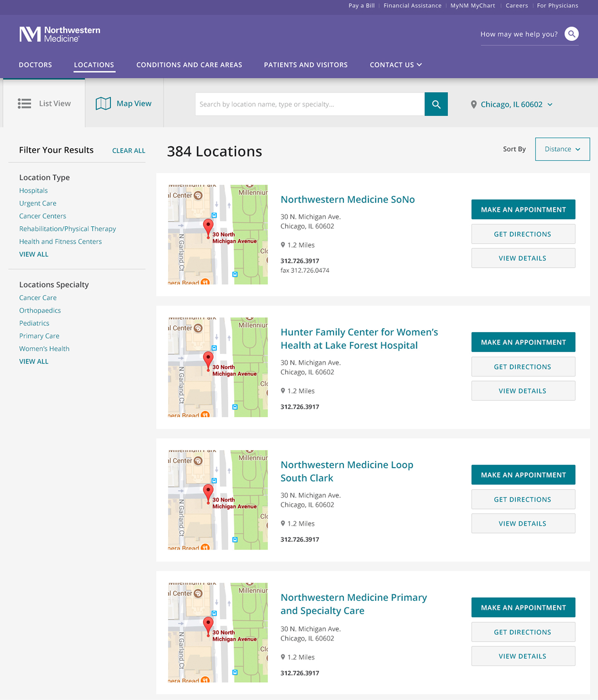Viewport: 598px width, 700px height.
Task: Make an appointment at Primary and Specialty Care
Action: 523,607
